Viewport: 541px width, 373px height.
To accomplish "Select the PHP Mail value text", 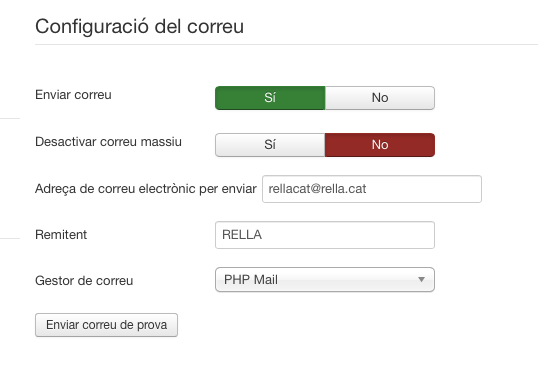I will [x=251, y=279].
